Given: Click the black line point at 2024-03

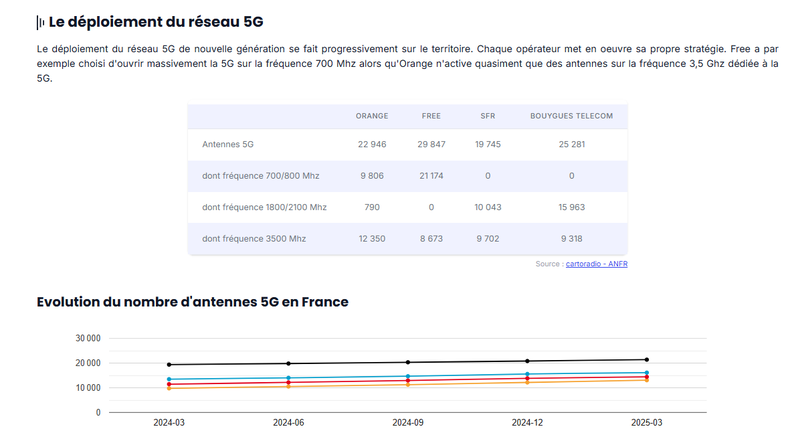Looking at the screenshot, I should [169, 365].
